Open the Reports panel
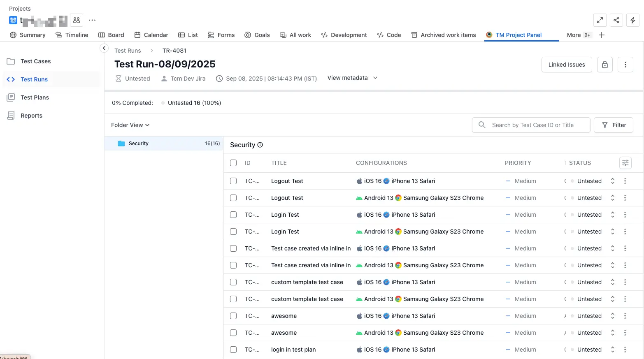The image size is (644, 359). 31,116
